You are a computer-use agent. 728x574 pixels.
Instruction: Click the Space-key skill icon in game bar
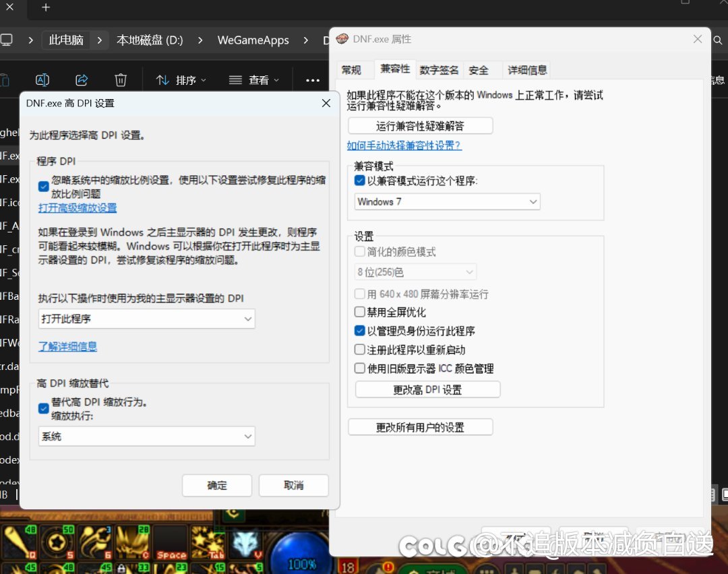(171, 544)
